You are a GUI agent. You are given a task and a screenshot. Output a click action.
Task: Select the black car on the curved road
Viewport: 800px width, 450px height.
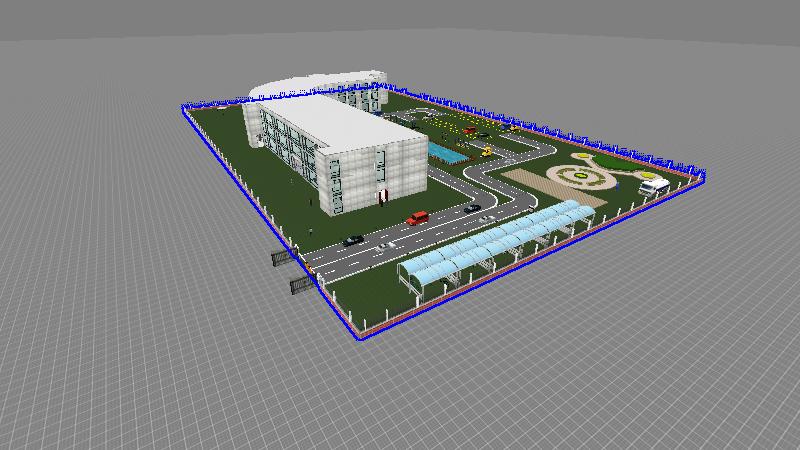coord(473,207)
